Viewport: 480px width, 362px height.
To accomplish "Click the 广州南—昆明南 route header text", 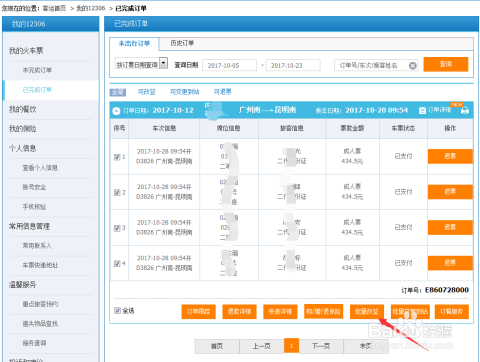I will 267,110.
